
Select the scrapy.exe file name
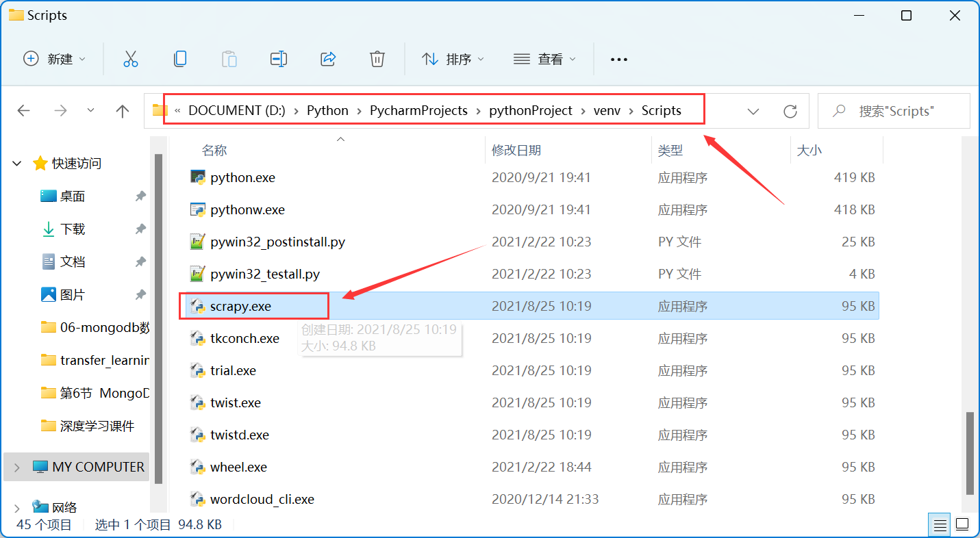pyautogui.click(x=240, y=306)
